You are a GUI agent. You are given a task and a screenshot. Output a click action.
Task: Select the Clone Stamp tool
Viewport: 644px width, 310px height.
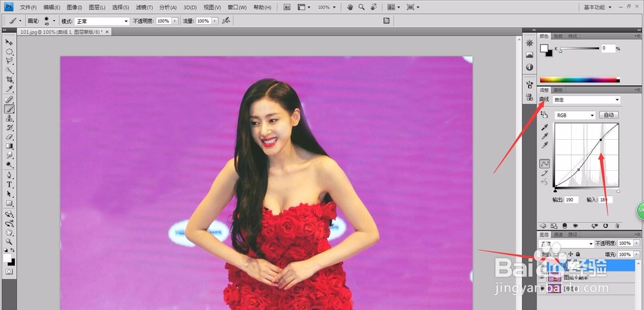tap(9, 118)
